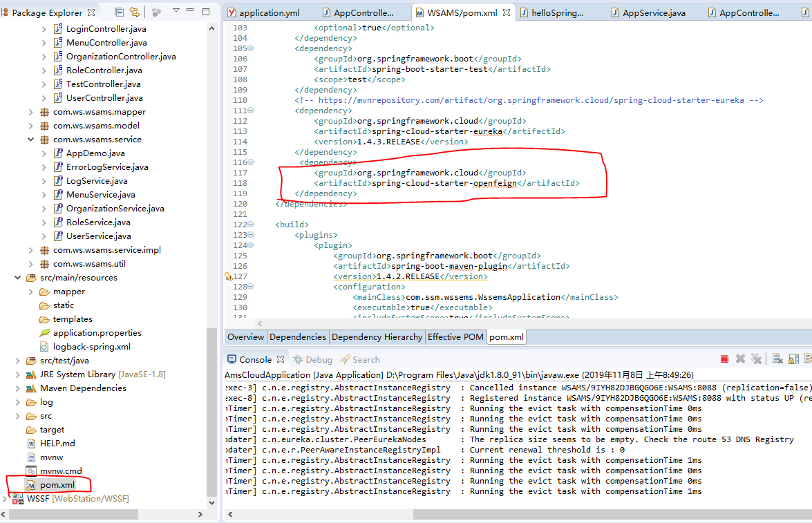
Task: Click the warning marker beside line 127
Action: [229, 275]
